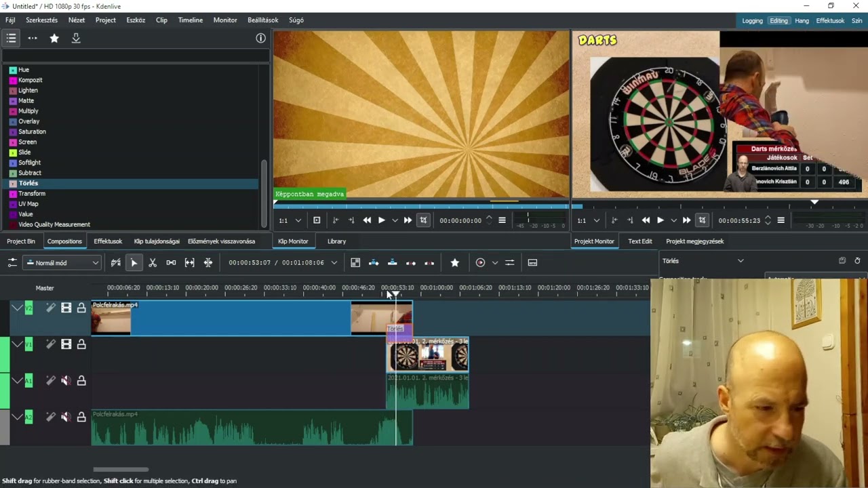The height and width of the screenshot is (488, 868).
Task: Click the timeline horizontal scrollbar
Action: pos(121,469)
